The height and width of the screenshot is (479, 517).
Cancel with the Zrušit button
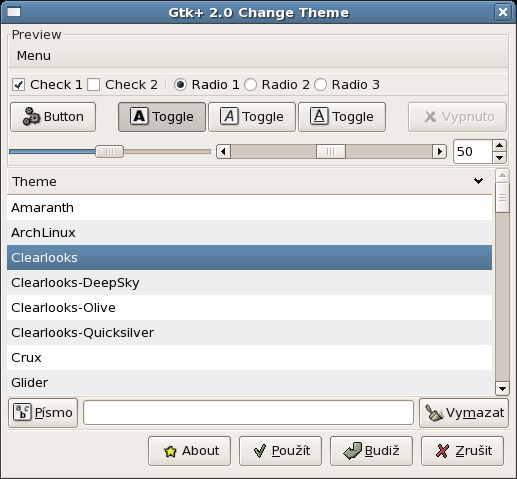[x=462, y=451]
